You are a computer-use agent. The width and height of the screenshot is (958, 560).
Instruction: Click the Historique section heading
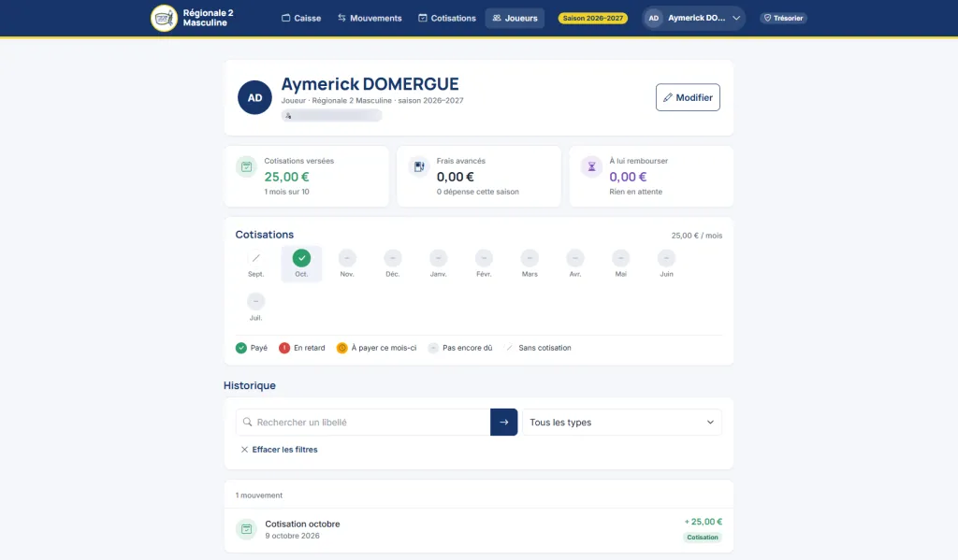pos(249,385)
